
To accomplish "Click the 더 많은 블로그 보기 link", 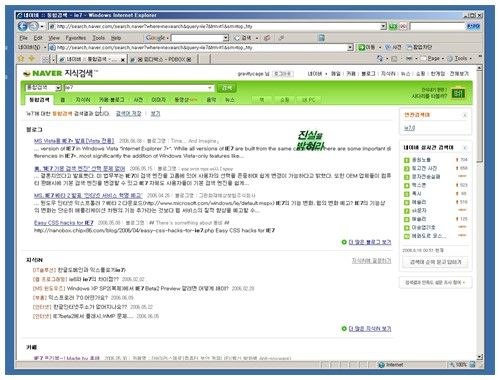I will coord(370,242).
